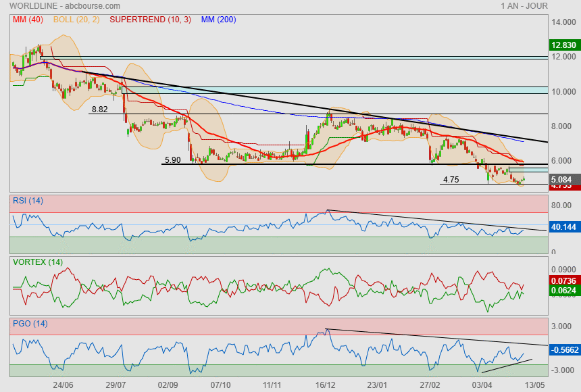Select the "MM (200)" legend label
Viewport: 581px width, 392px height.
click(x=219, y=20)
